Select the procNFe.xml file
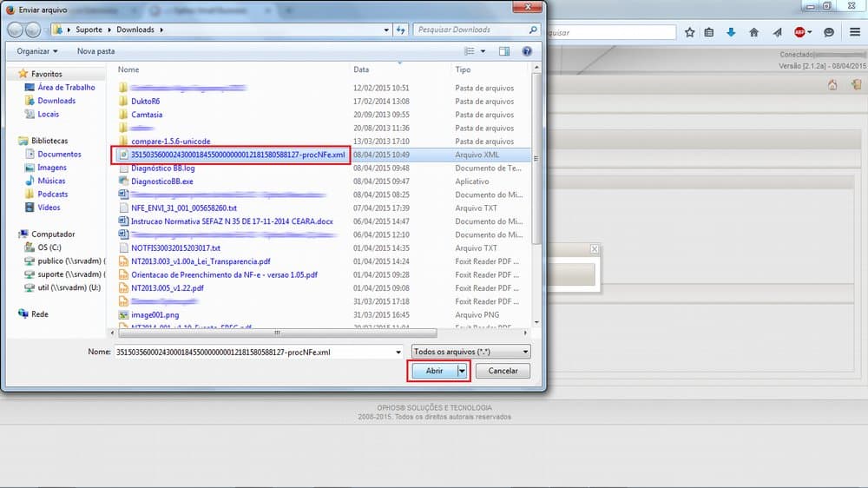The height and width of the screenshot is (488, 868). point(238,155)
